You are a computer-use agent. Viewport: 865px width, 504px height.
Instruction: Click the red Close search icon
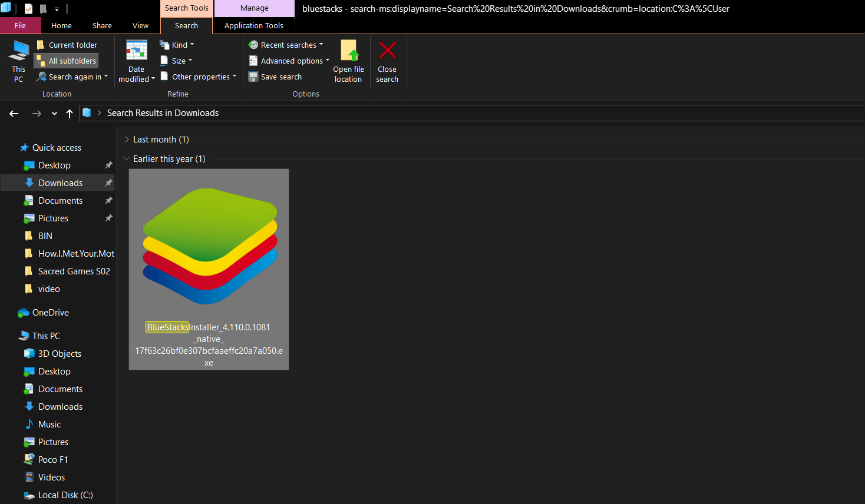[x=388, y=50]
